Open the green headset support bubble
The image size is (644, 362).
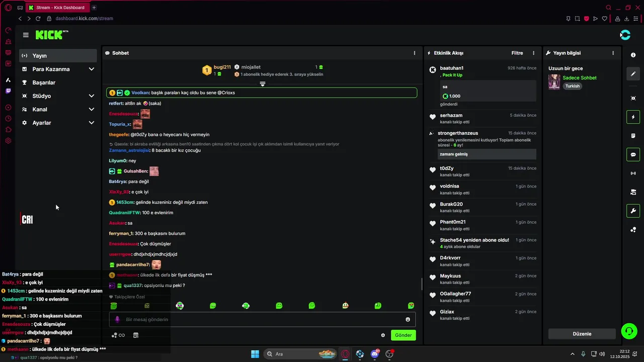629,331
